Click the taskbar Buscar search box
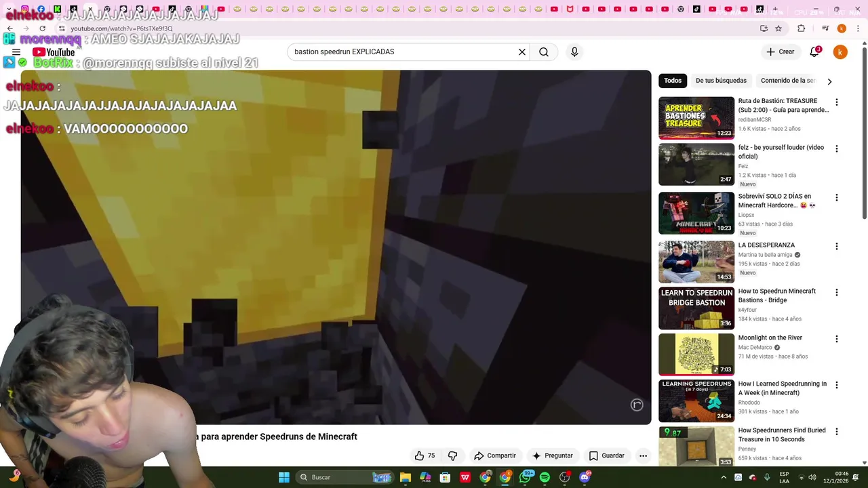Screen dimensions: 868x488 345,477
